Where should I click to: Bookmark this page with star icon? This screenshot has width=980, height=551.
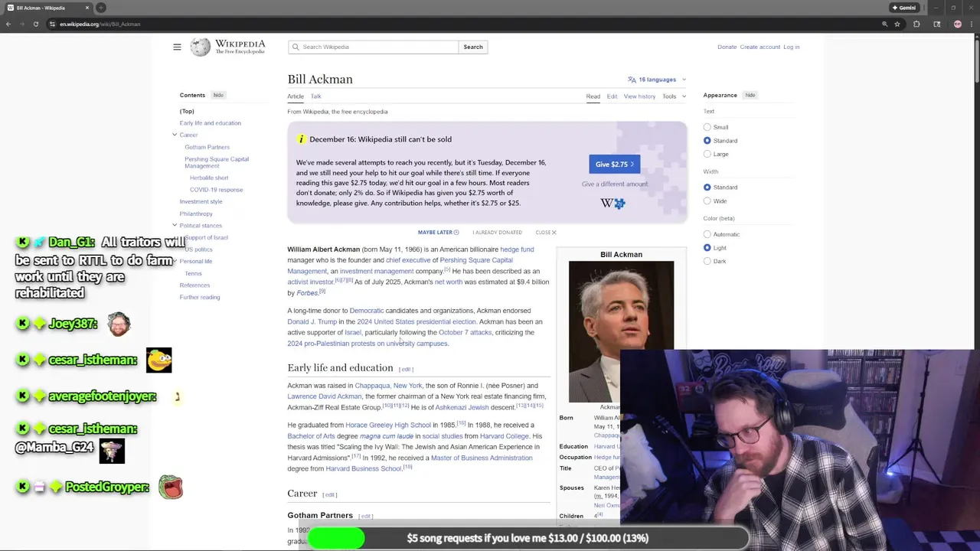(x=897, y=24)
